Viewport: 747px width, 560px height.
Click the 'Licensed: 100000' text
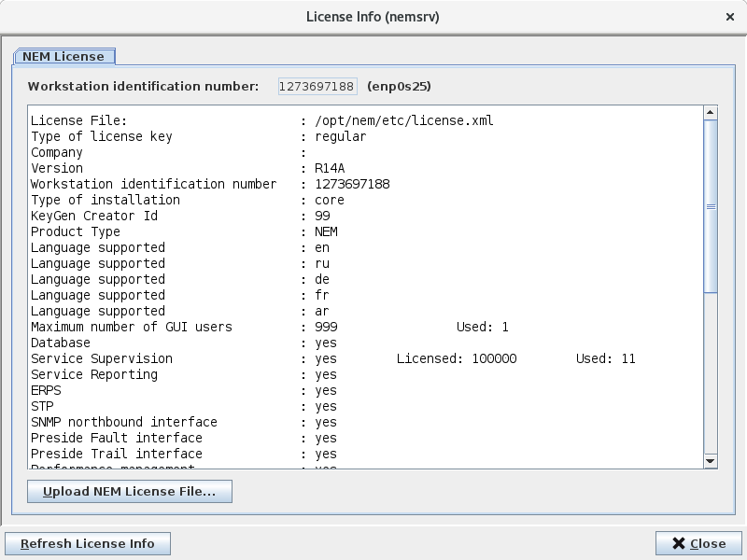[x=456, y=359]
